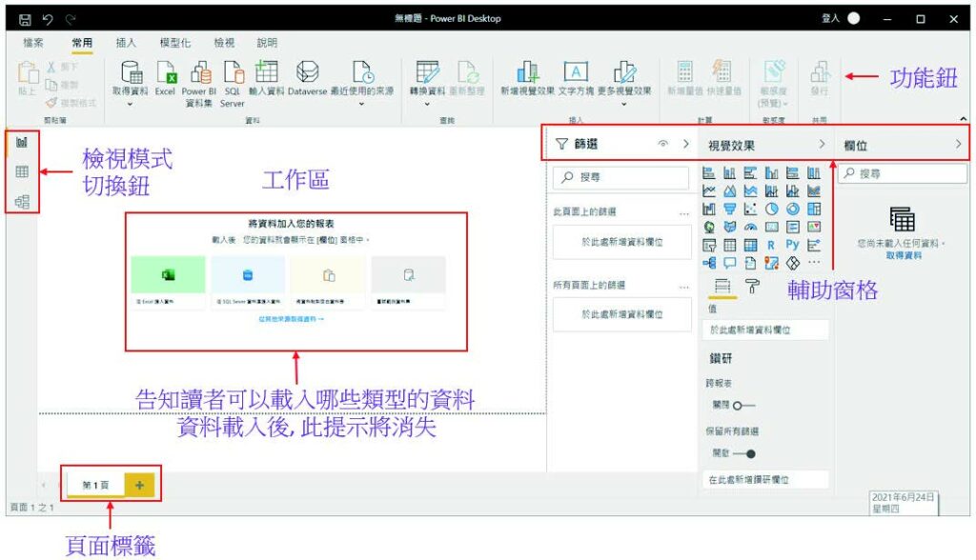Click 輸入資料 table icon

[267, 72]
